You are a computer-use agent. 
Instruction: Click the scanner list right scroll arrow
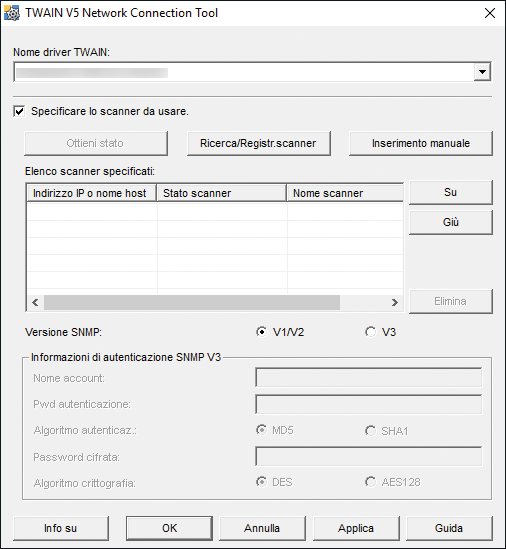tap(395, 302)
